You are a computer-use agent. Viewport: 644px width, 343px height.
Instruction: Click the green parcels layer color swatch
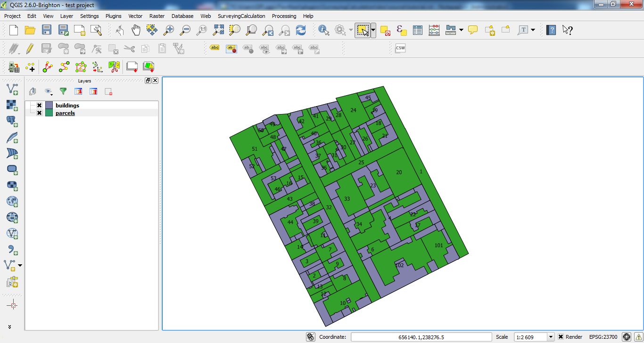coord(49,113)
